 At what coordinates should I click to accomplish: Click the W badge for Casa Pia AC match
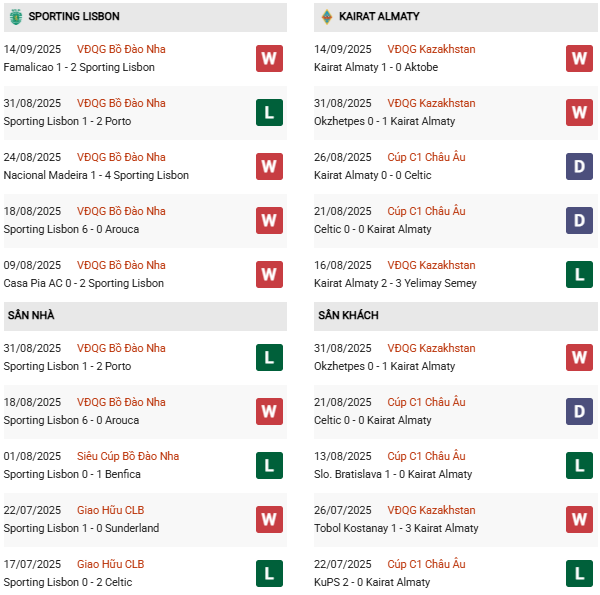coord(269,274)
